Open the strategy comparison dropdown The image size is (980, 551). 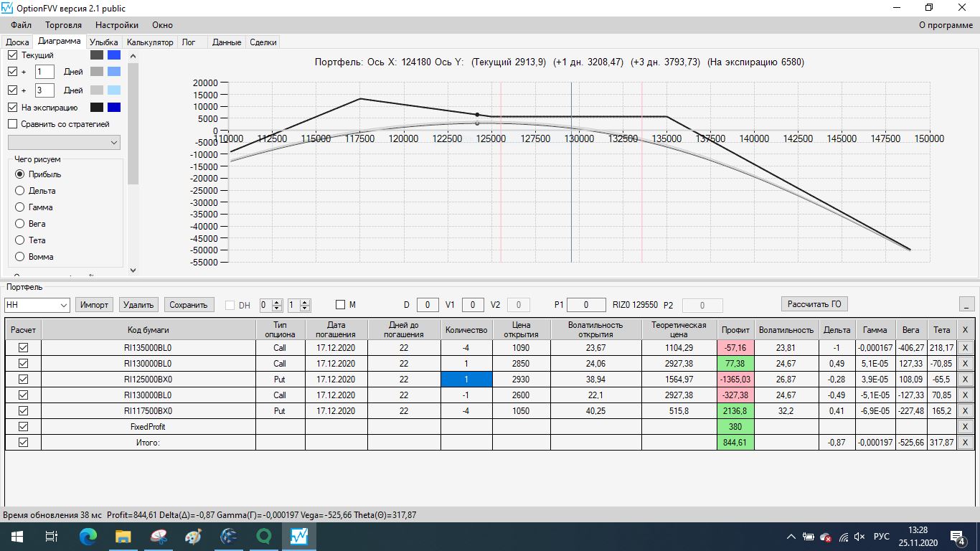(x=63, y=143)
